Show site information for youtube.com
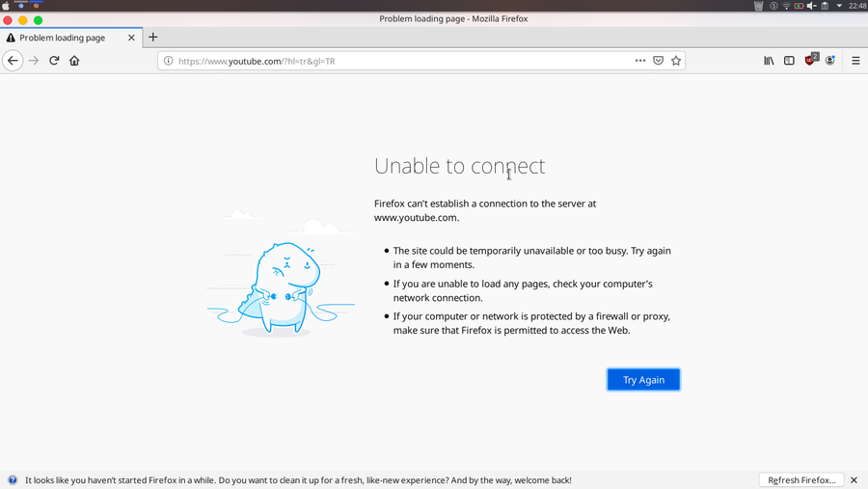 tap(168, 61)
